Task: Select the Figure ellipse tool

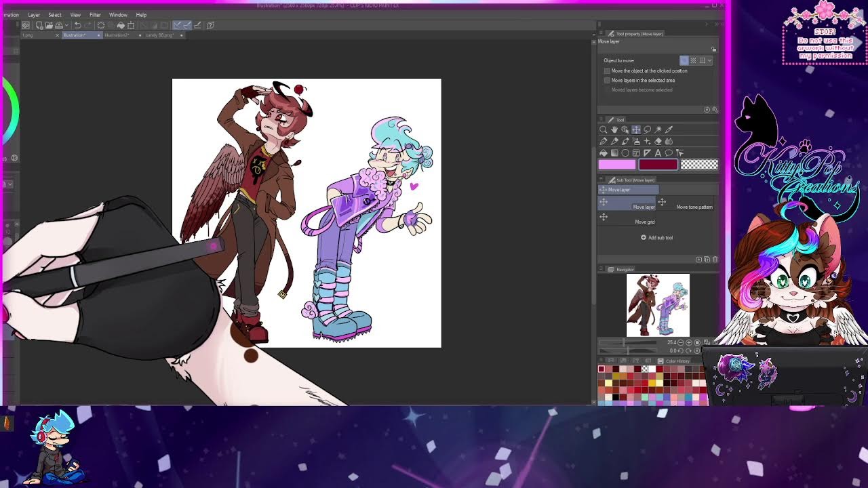Action: (625, 152)
